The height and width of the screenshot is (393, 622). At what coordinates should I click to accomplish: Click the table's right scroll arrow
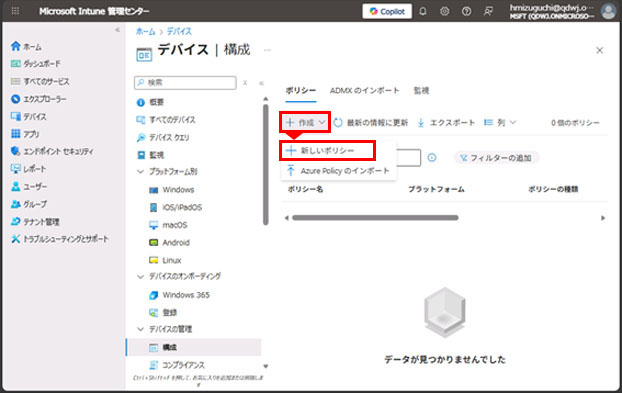pyautogui.click(x=603, y=218)
